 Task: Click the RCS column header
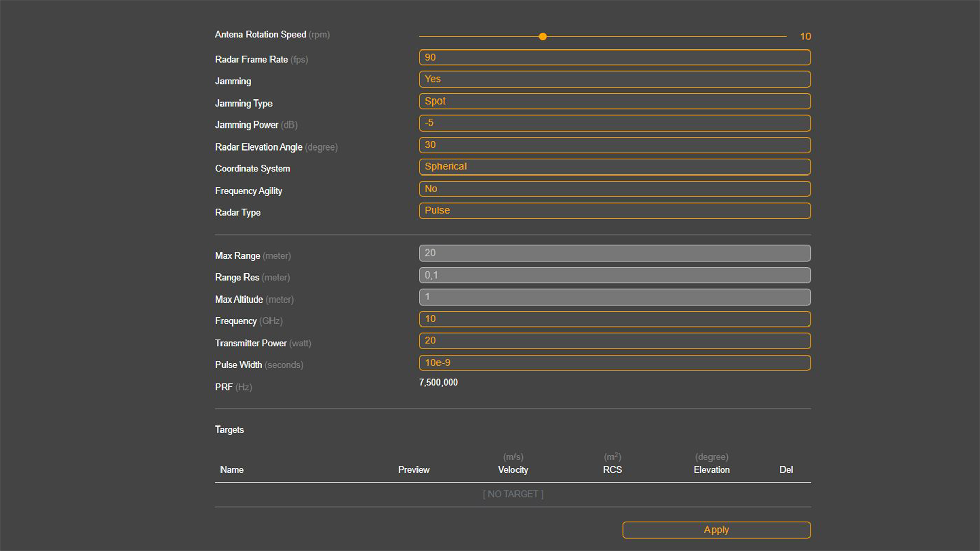pyautogui.click(x=612, y=470)
